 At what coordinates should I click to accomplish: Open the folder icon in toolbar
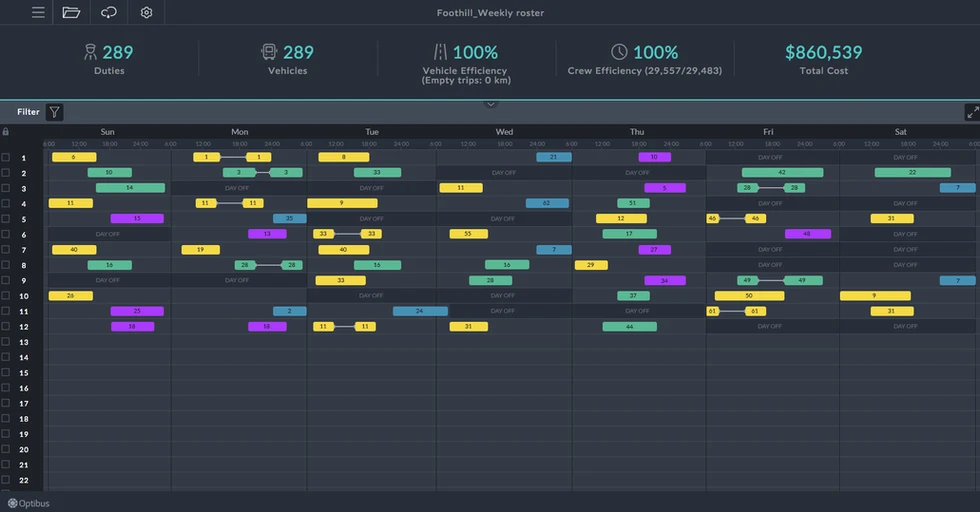71,13
